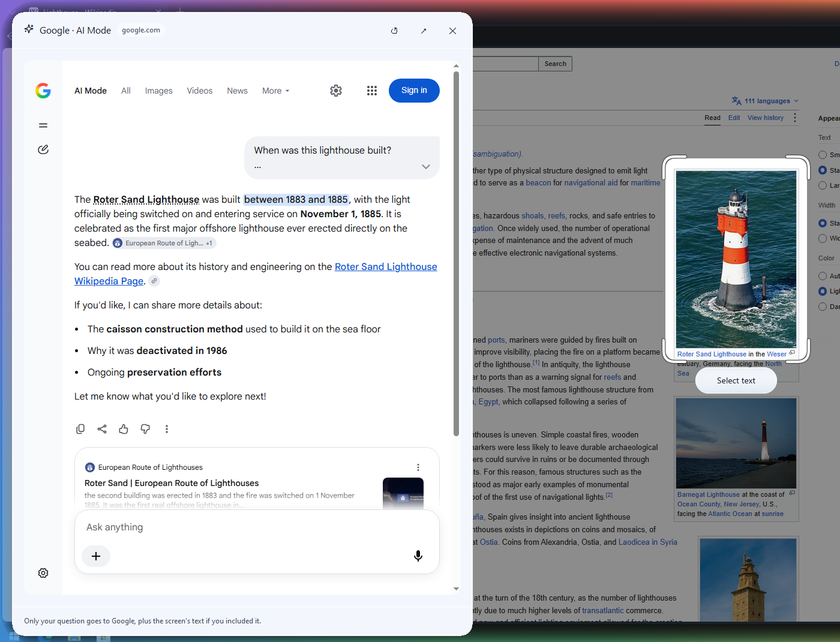Open the 111 languages dropdown on Wikipedia

click(765, 101)
